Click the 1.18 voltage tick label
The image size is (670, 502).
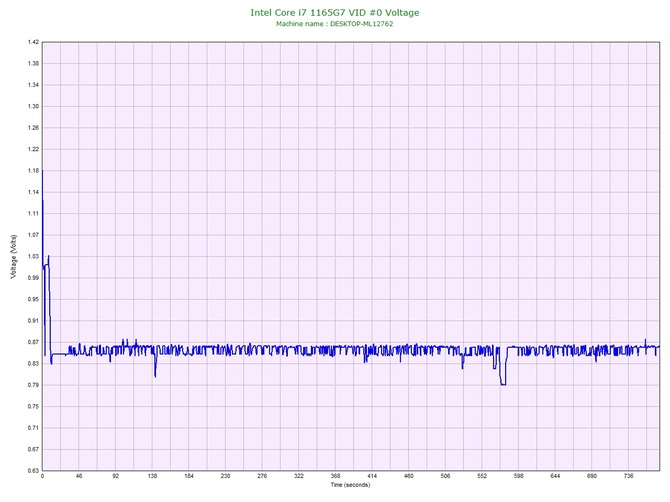[x=33, y=170]
